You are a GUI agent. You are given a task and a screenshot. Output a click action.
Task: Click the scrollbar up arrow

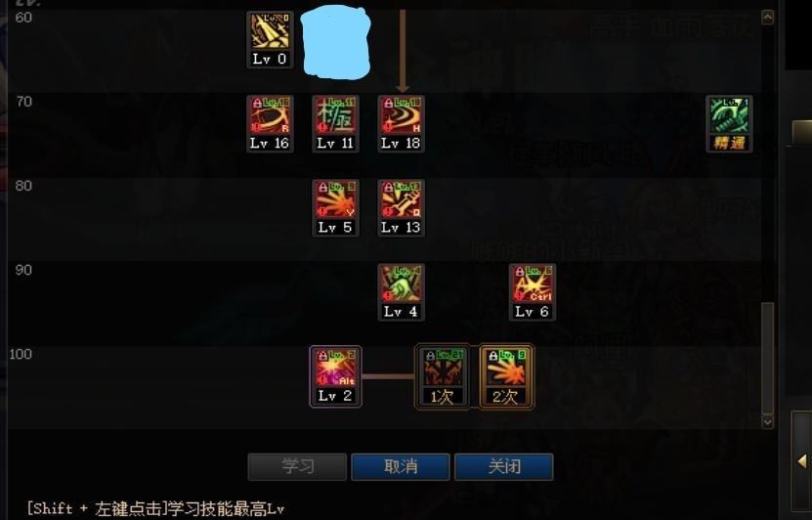point(767,17)
